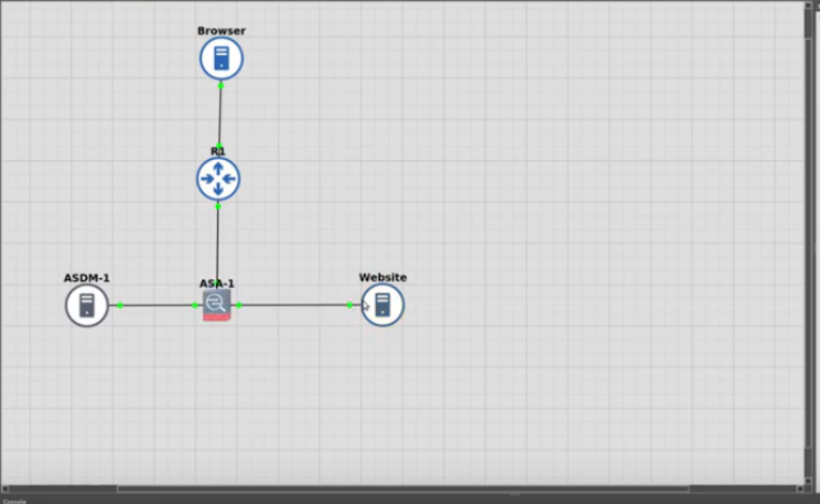The image size is (820, 504).
Task: Select the link between Browser and R1
Action: point(220,114)
